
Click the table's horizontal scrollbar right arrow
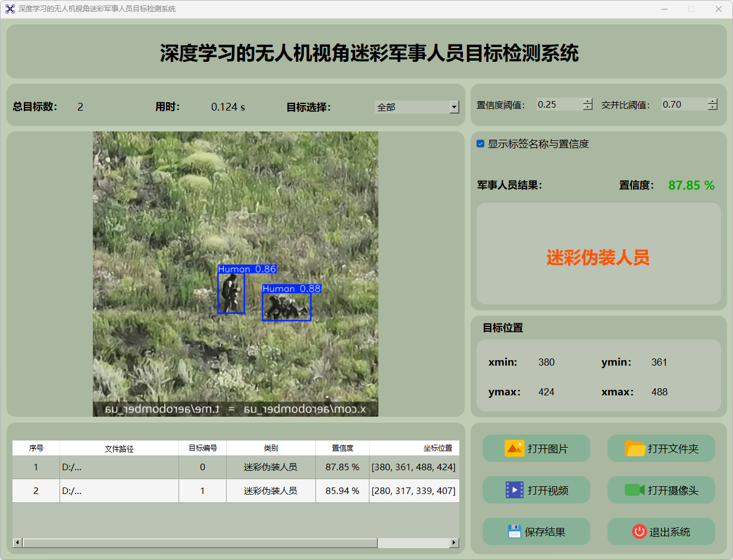click(454, 543)
